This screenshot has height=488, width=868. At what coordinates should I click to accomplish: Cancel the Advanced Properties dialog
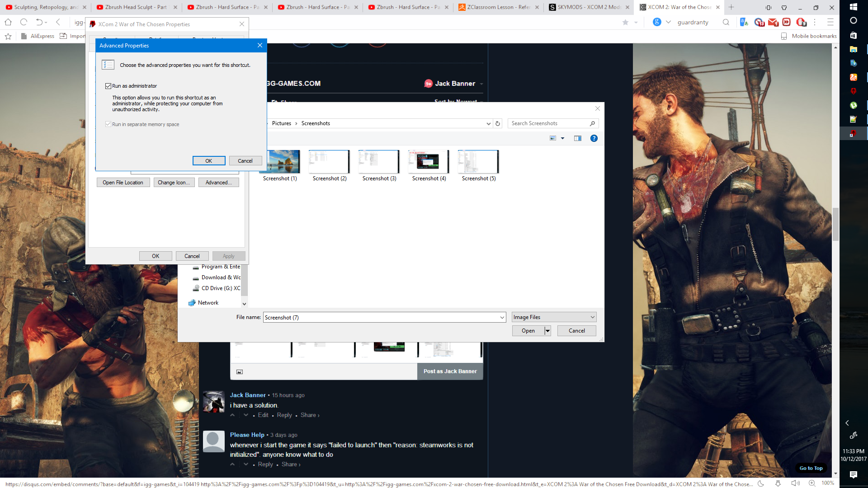tap(245, 161)
